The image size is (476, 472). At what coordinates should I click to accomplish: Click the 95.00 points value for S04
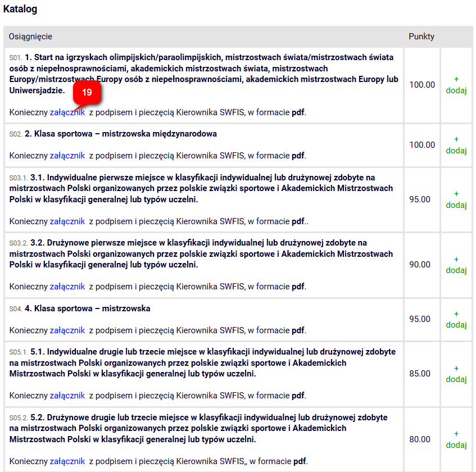point(420,319)
